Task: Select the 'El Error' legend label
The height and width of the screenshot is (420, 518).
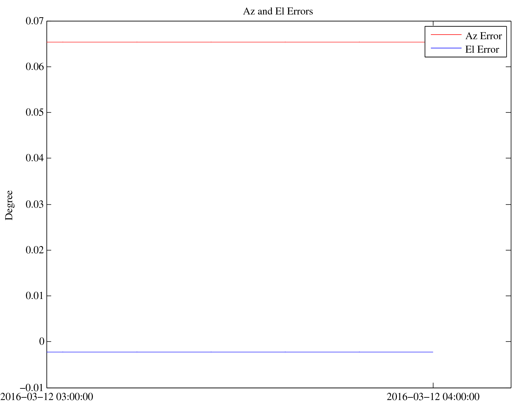Action: pyautogui.click(x=482, y=49)
